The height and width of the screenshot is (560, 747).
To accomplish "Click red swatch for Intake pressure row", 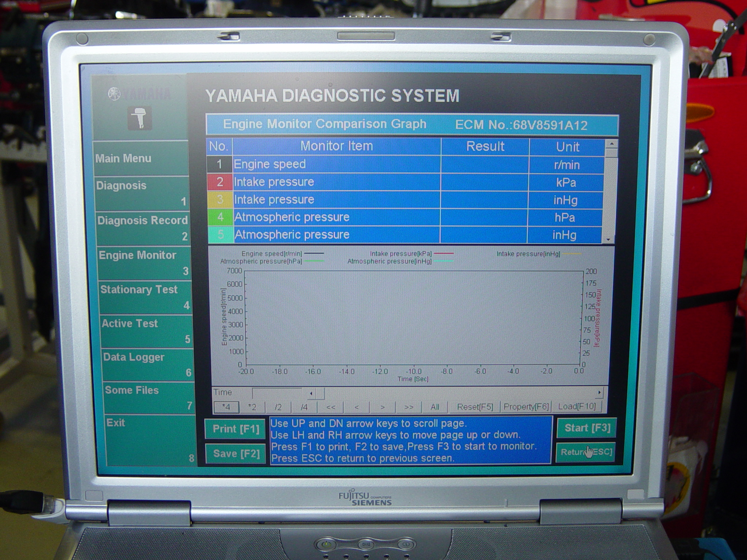I will click(220, 182).
